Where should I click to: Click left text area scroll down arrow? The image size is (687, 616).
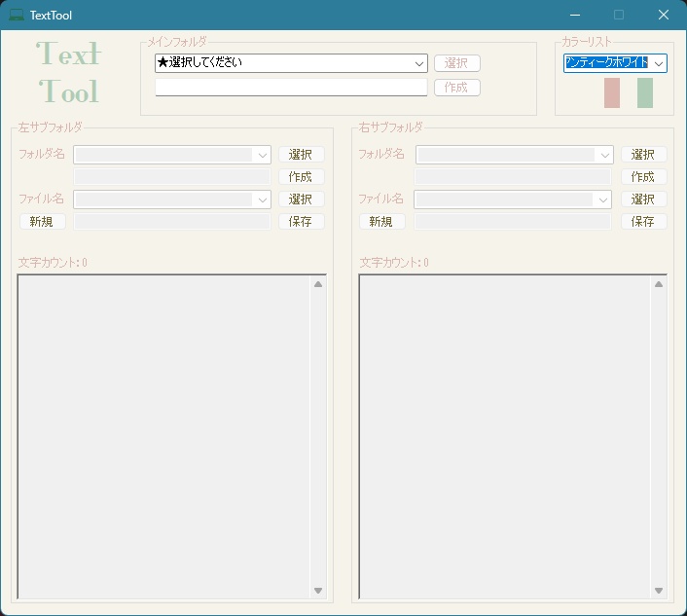pyautogui.click(x=318, y=591)
